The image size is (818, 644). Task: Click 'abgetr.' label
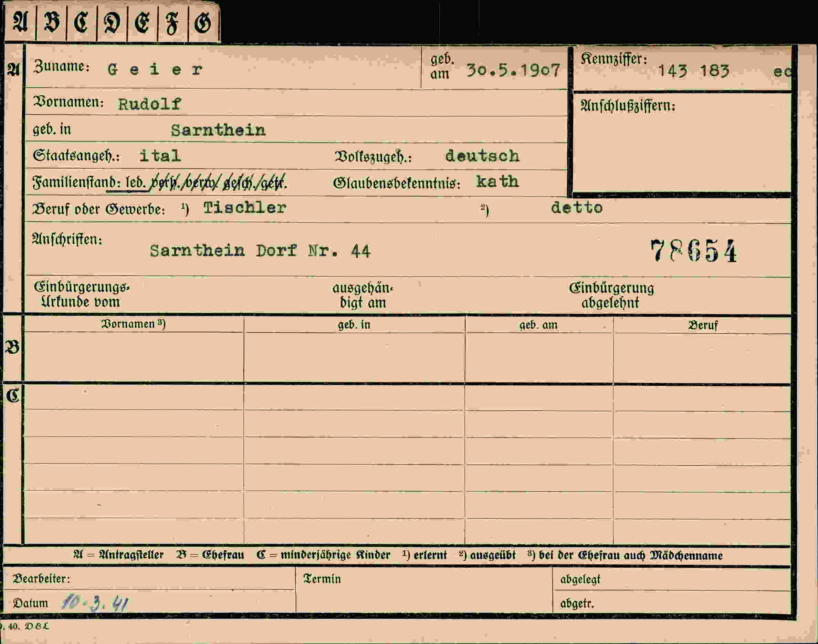click(577, 604)
